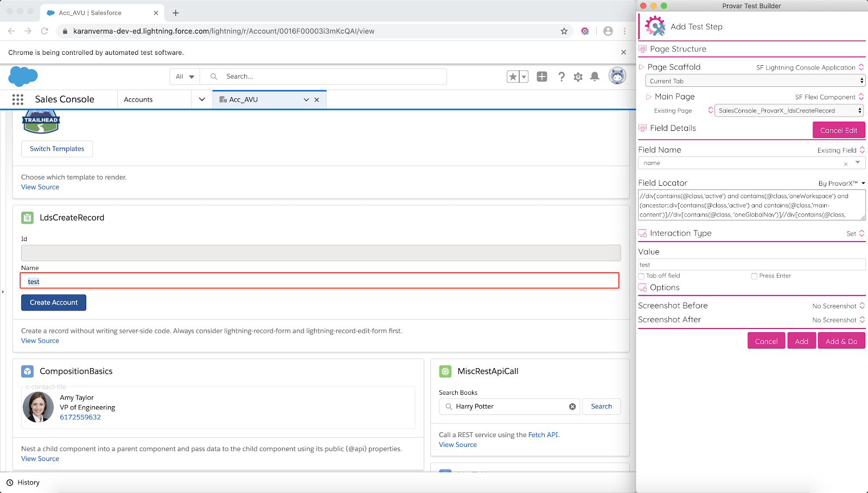868x493 pixels.
Task: Click the MiscRestApiCall component icon
Action: [445, 371]
